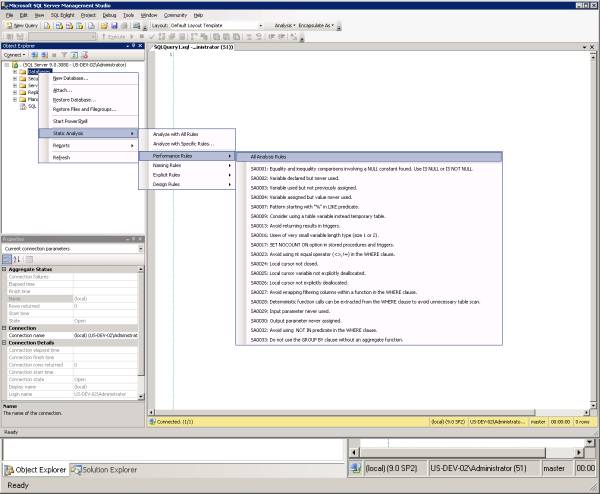Click the New Query toolbar button
The width and height of the screenshot is (600, 494).
tap(22, 26)
